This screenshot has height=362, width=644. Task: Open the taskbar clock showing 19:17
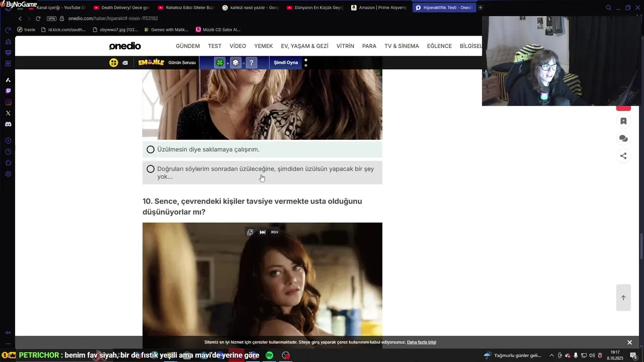tap(615, 355)
